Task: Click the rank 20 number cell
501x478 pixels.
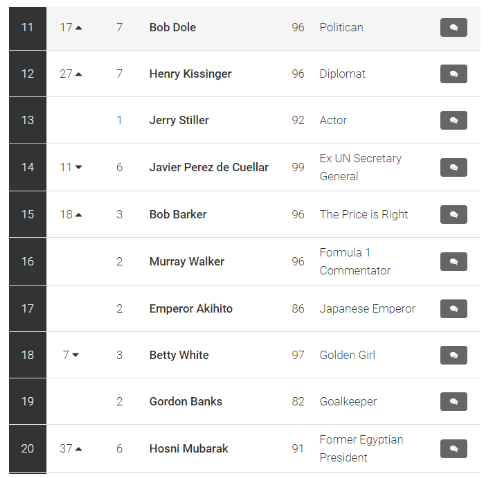Action: coord(28,449)
